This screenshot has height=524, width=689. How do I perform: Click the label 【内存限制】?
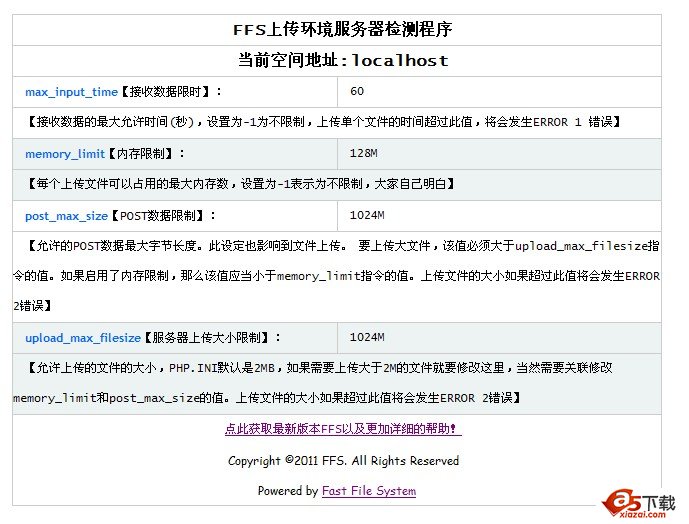point(141,153)
